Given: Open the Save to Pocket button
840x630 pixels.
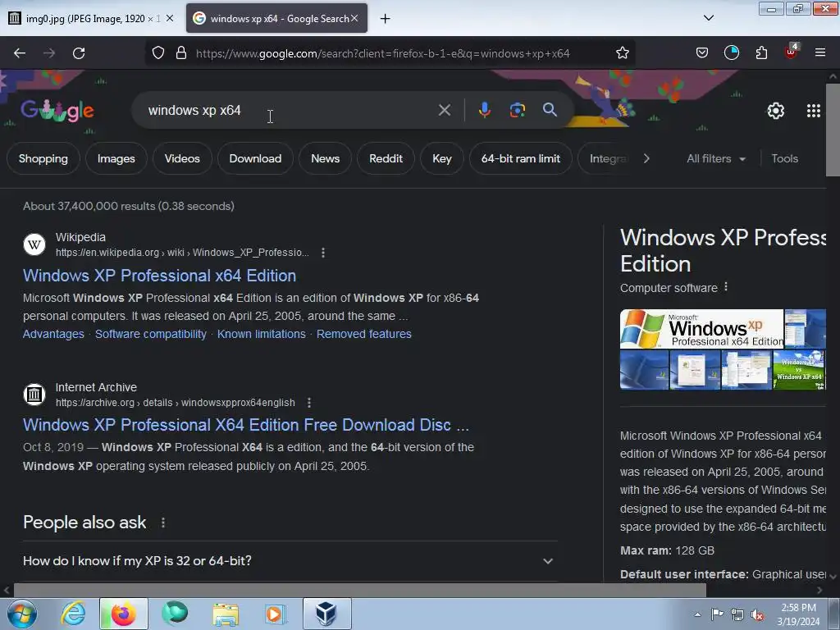Looking at the screenshot, I should (702, 53).
